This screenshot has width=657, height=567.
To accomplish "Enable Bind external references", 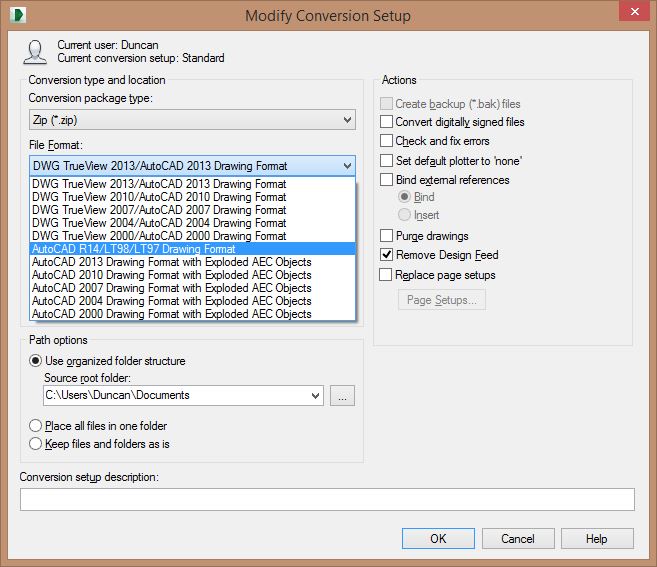I will [x=386, y=180].
